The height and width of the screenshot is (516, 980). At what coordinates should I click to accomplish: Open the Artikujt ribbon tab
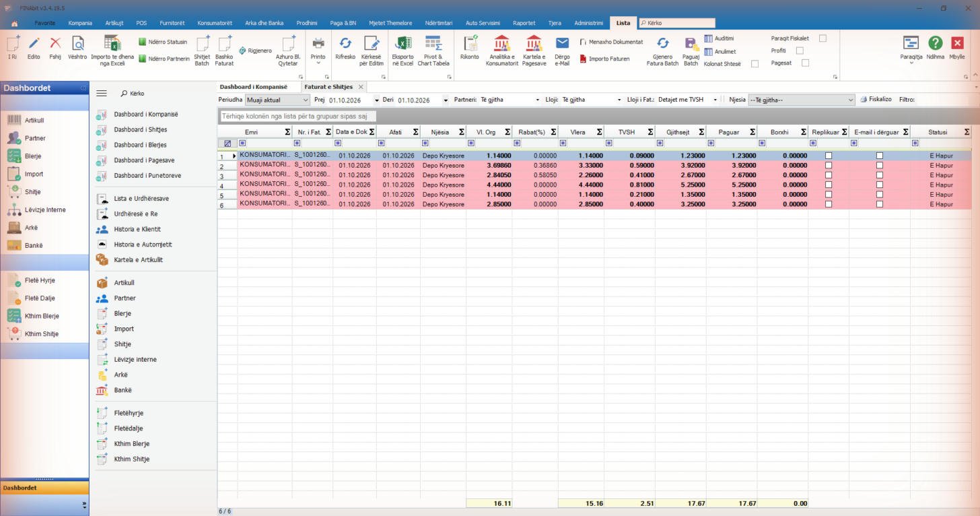coord(114,23)
